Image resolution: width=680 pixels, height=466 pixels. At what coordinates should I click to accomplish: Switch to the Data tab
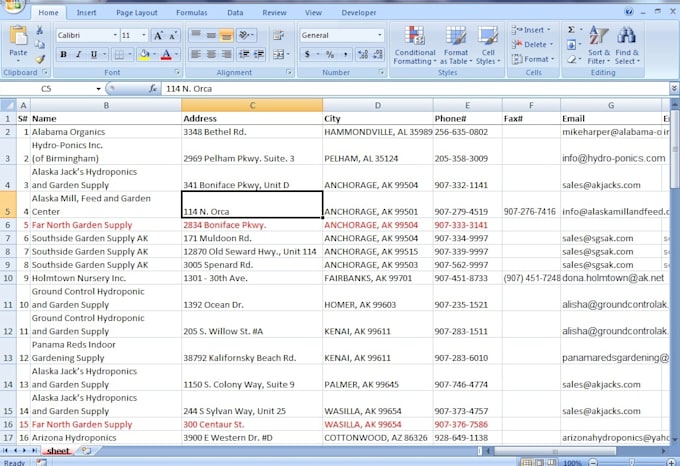click(235, 13)
